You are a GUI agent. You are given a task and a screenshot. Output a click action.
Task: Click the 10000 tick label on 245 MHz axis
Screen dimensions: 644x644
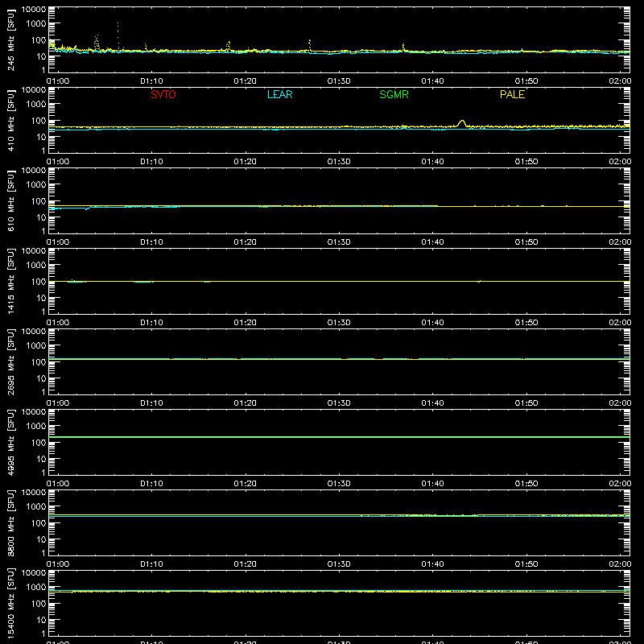(34, 10)
